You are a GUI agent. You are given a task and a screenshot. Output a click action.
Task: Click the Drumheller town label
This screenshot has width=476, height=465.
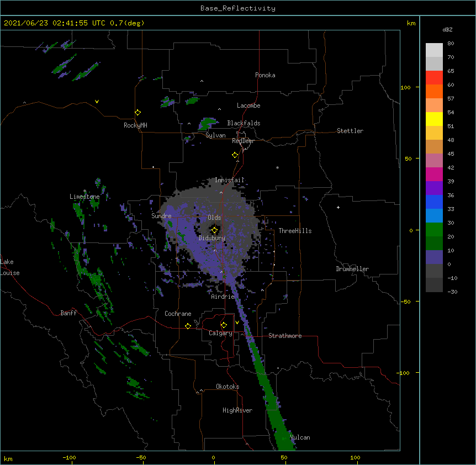point(352,269)
